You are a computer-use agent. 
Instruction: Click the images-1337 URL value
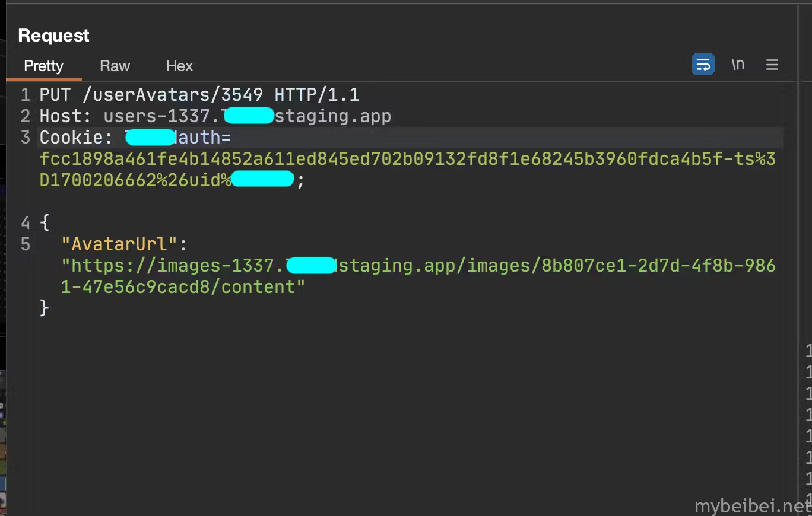418,276
